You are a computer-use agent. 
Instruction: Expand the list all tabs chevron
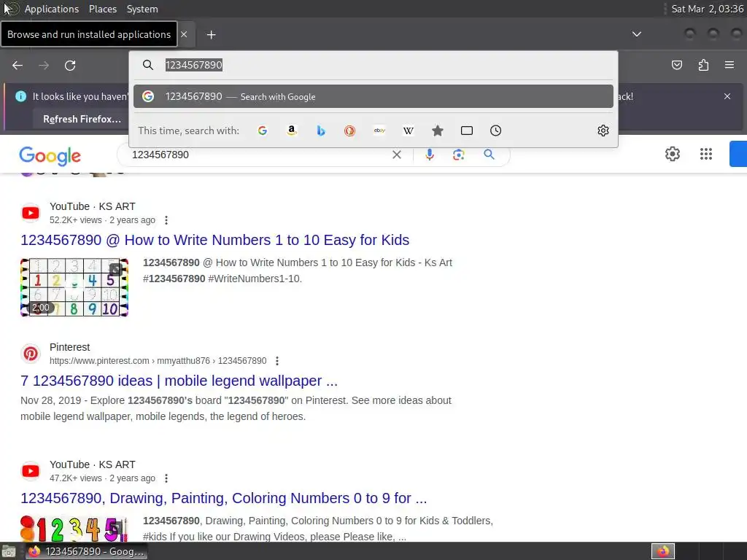tap(636, 34)
